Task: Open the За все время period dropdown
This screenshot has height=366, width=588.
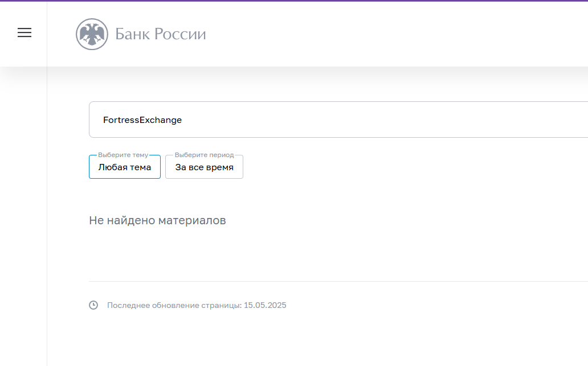Action: 204,167
